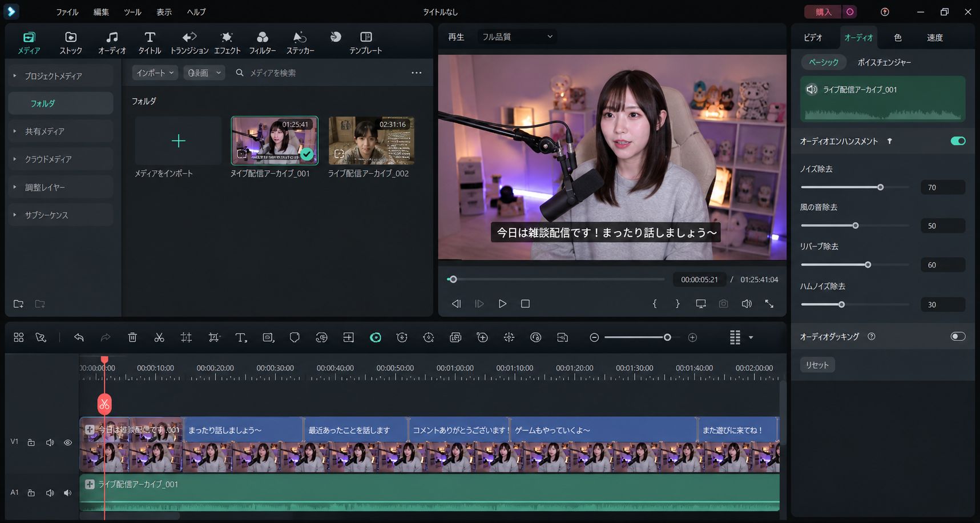
Task: Set mark-in with the left brace icon
Action: pos(655,304)
